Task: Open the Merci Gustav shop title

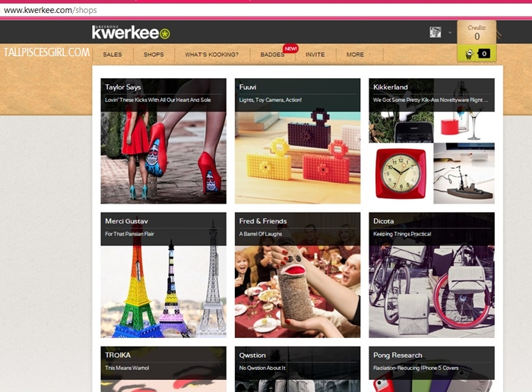Action: (127, 221)
